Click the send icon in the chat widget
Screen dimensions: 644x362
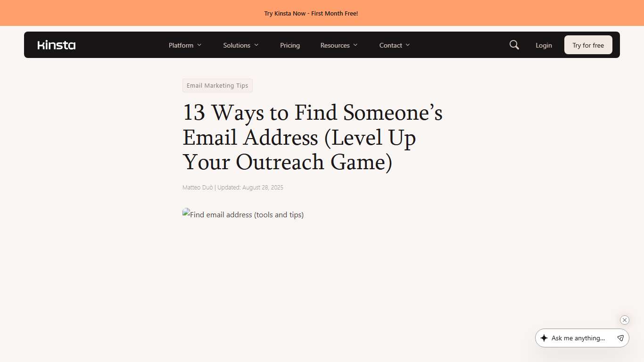(620, 338)
